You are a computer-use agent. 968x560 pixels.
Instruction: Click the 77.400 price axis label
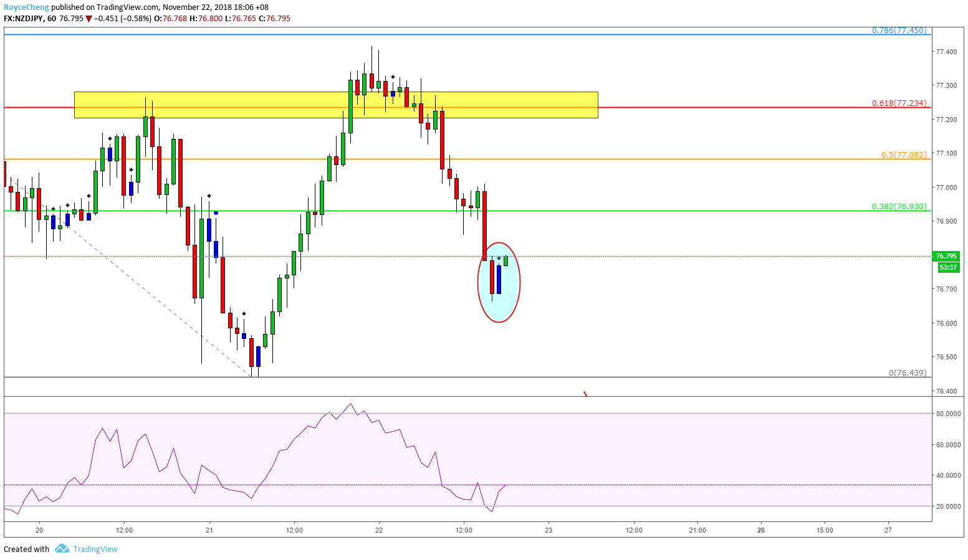(946, 52)
